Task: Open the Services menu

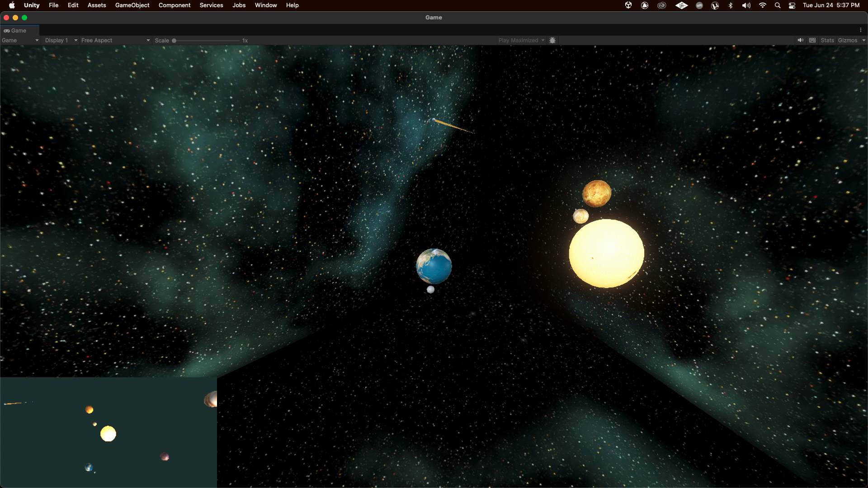Action: coord(212,5)
